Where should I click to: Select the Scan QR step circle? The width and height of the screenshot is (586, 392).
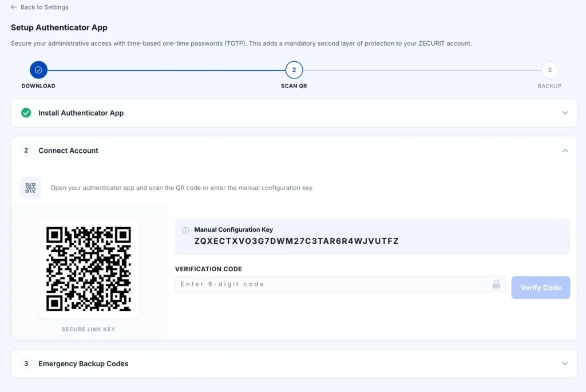click(294, 70)
